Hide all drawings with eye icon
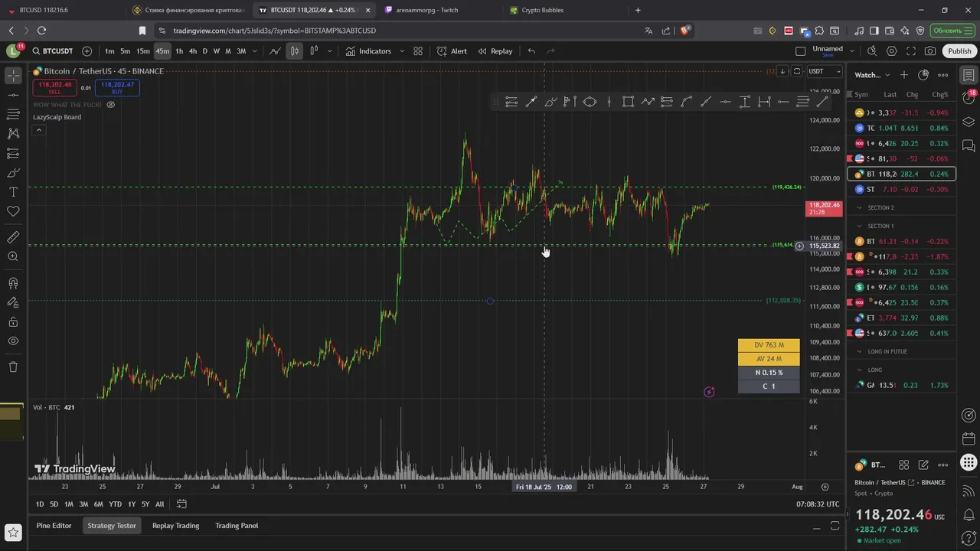The height and width of the screenshot is (551, 980). pos(13,341)
